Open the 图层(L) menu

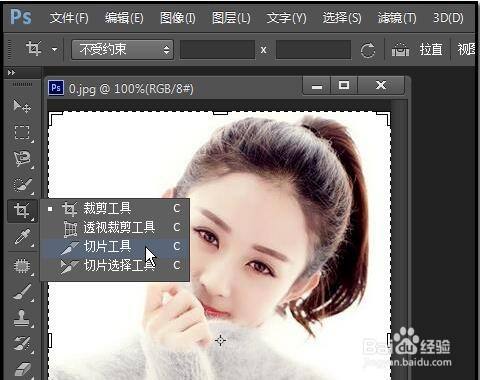click(x=231, y=18)
